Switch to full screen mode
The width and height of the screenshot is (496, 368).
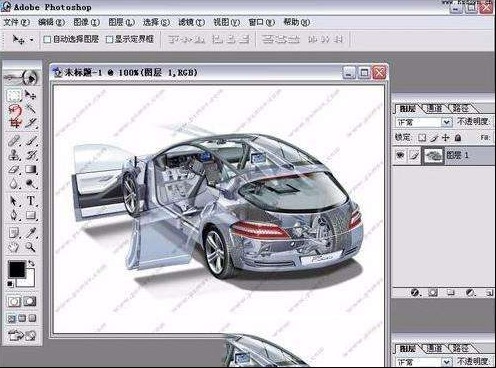(x=32, y=318)
